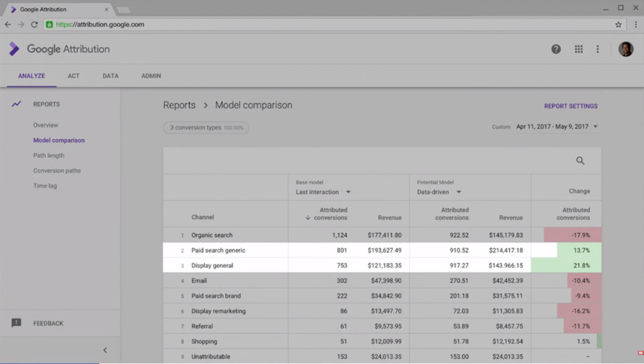
Task: Select the Paid search generic channel row
Action: click(382, 250)
